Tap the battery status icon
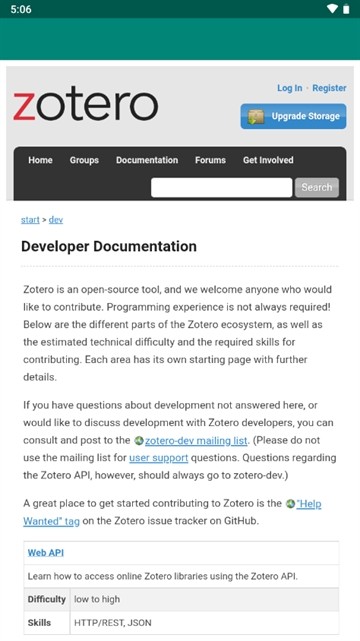 point(346,9)
